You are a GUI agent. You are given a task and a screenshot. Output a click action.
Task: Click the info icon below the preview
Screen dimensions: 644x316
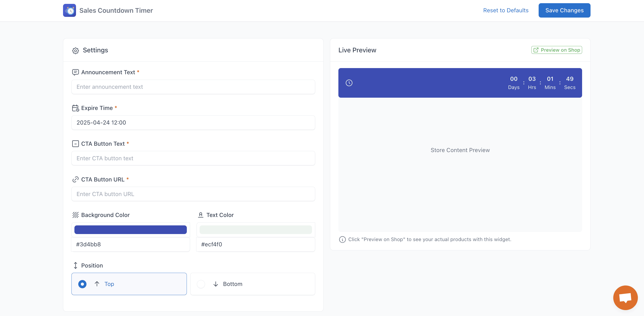click(x=342, y=240)
